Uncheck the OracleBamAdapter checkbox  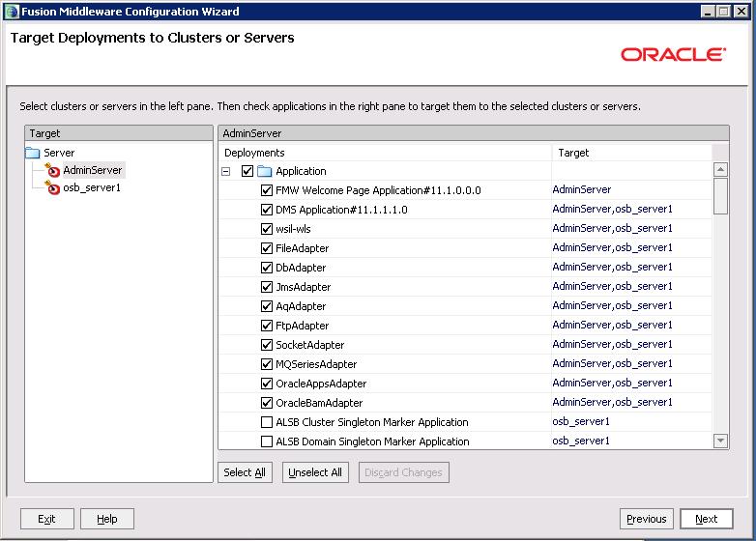[x=267, y=403]
